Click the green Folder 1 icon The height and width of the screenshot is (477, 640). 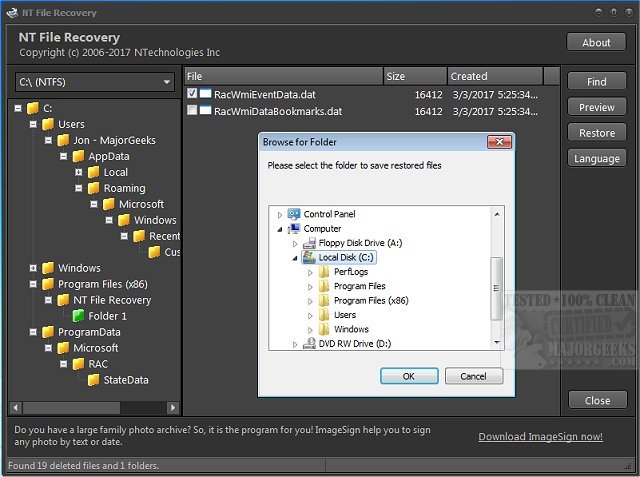tap(78, 315)
